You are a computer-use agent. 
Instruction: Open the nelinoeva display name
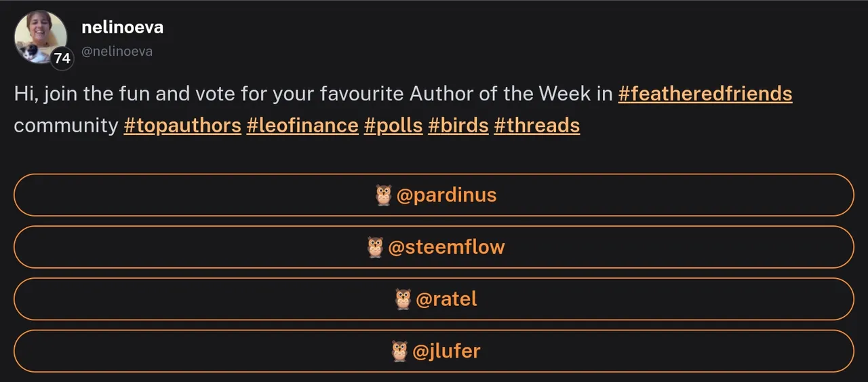click(x=122, y=28)
